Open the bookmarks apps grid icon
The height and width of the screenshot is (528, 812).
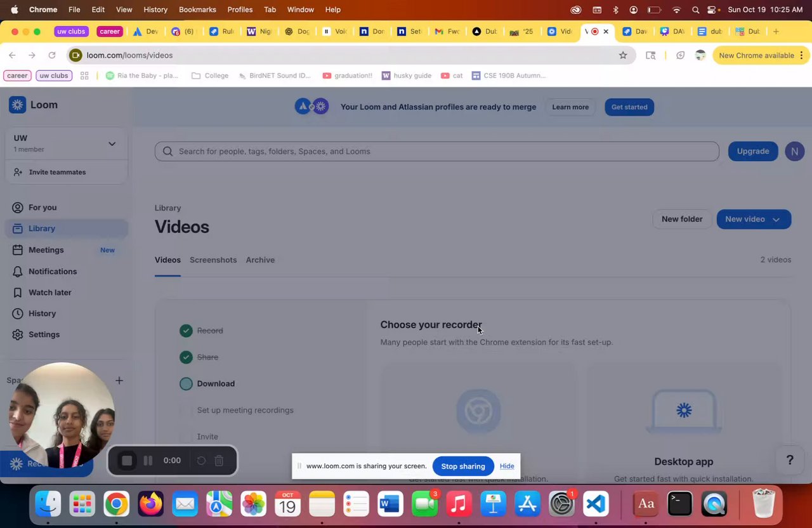[x=84, y=76]
